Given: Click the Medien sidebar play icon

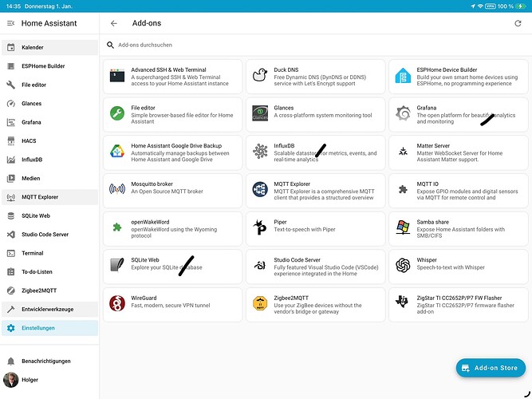Looking at the screenshot, I should [x=11, y=178].
